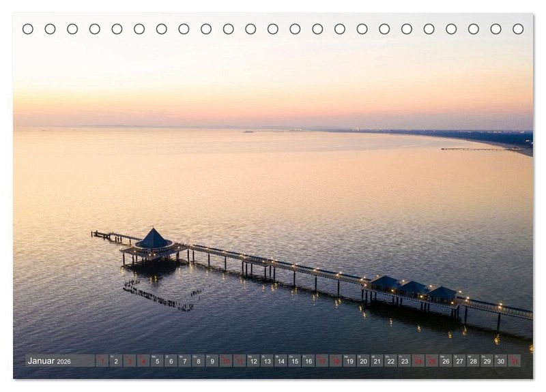Select day 8 in the calendar strip
Image resolution: width=546 pixels, height=392 pixels.
click(199, 361)
